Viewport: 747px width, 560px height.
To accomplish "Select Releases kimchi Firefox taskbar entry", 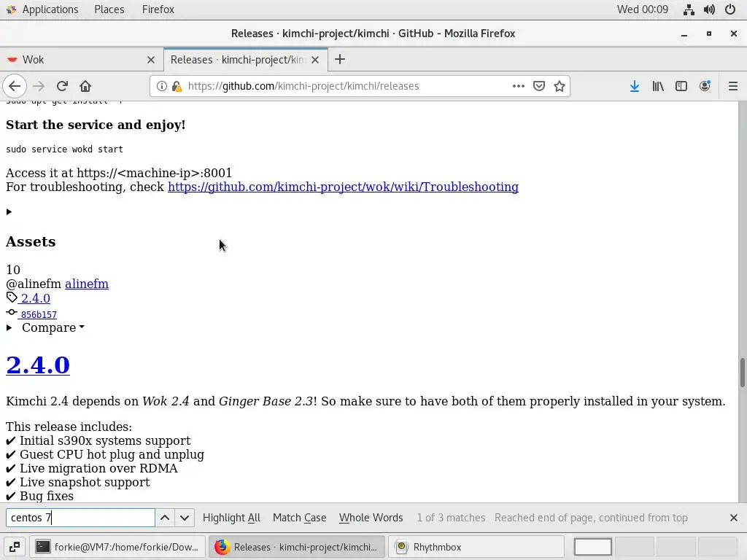I will click(x=297, y=547).
